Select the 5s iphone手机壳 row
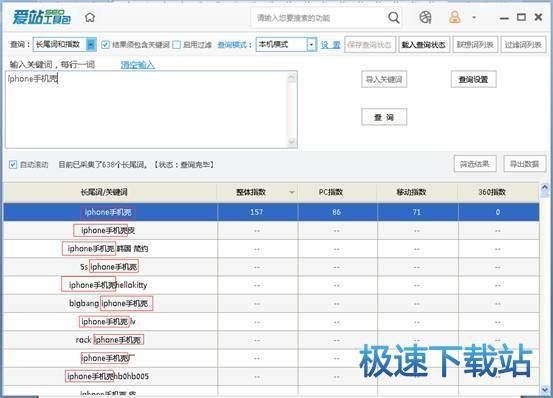The width and height of the screenshot is (553, 398). pyautogui.click(x=271, y=267)
